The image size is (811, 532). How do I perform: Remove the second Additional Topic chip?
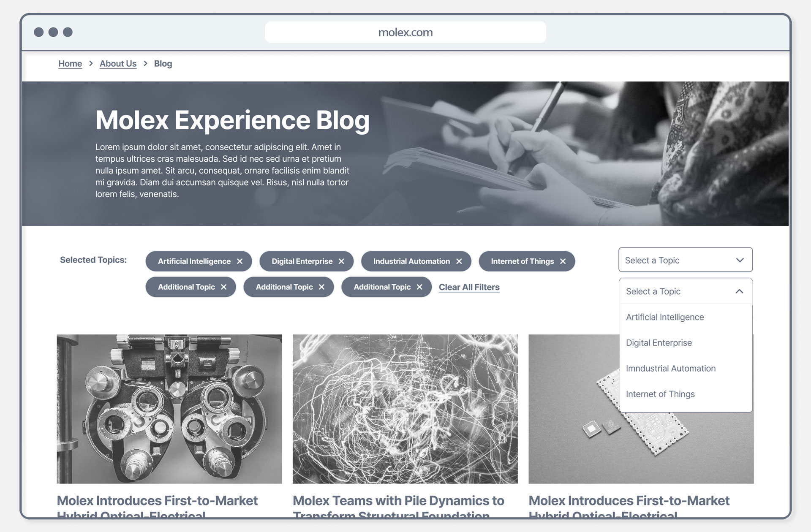click(x=321, y=287)
